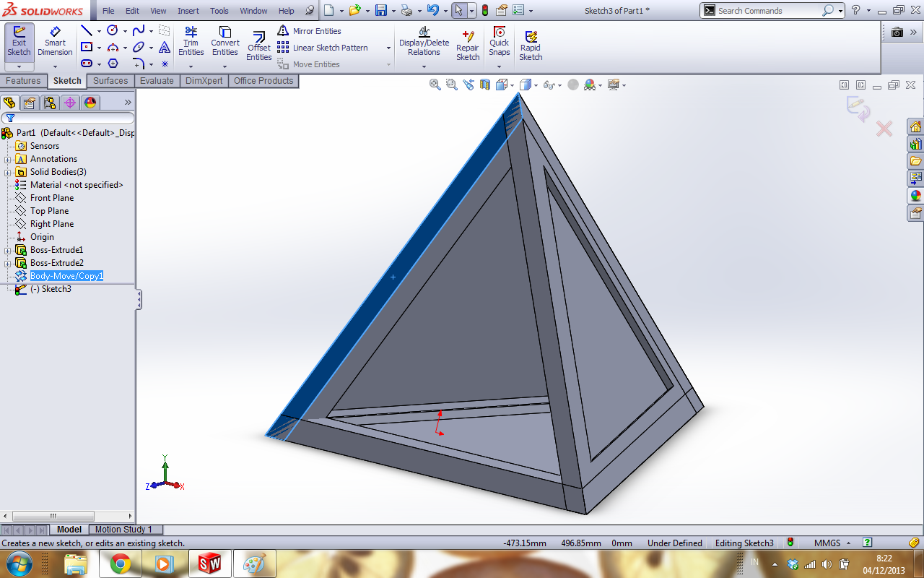Open the Edit menu
924x578 pixels.
tap(132, 11)
